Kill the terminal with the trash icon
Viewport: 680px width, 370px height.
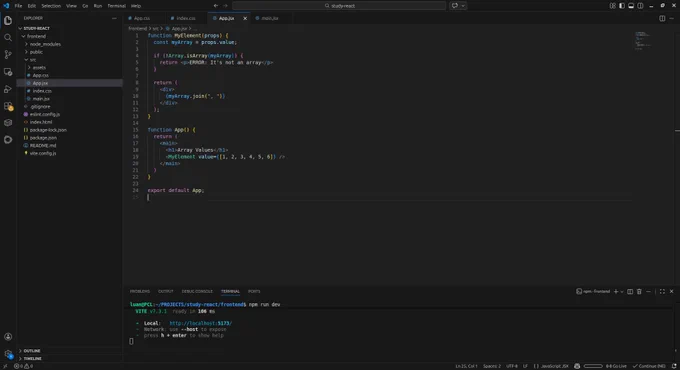point(639,291)
